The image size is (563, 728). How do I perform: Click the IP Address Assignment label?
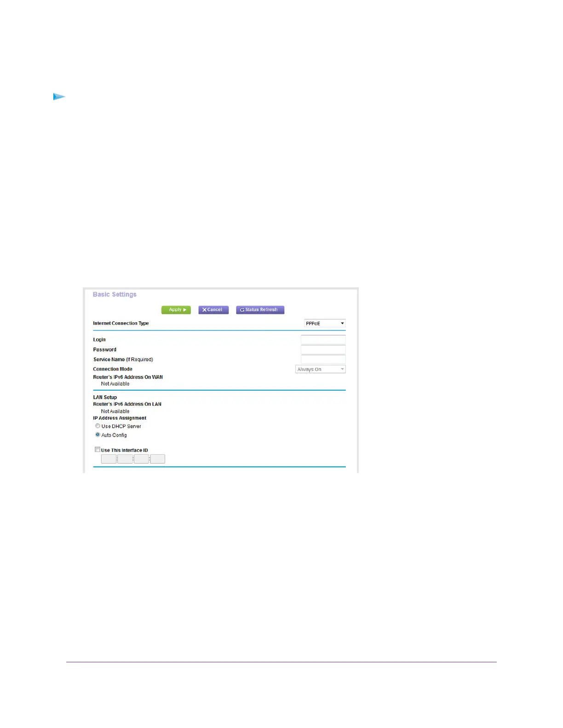tap(120, 418)
